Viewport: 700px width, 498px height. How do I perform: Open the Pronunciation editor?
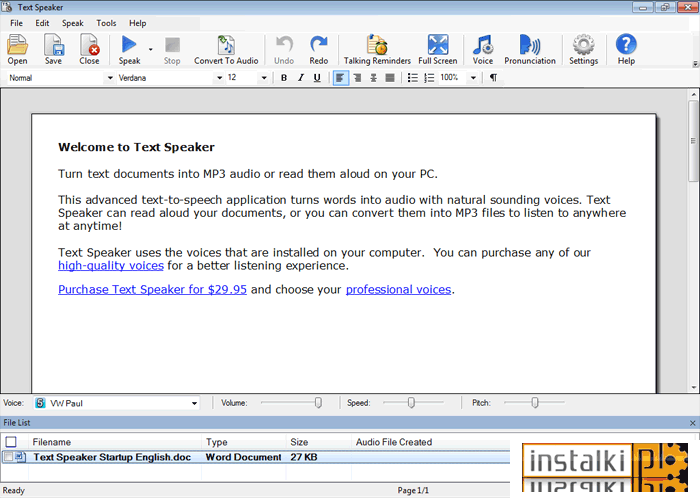click(x=530, y=49)
